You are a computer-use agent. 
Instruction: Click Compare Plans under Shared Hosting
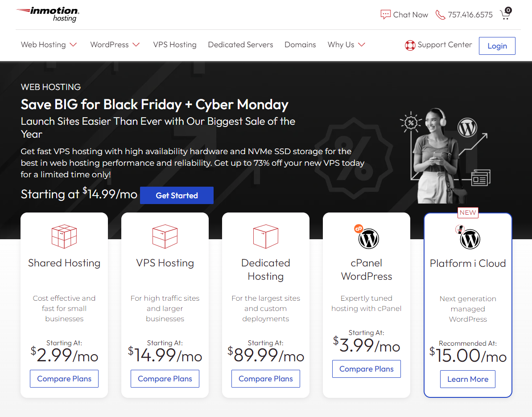point(64,379)
